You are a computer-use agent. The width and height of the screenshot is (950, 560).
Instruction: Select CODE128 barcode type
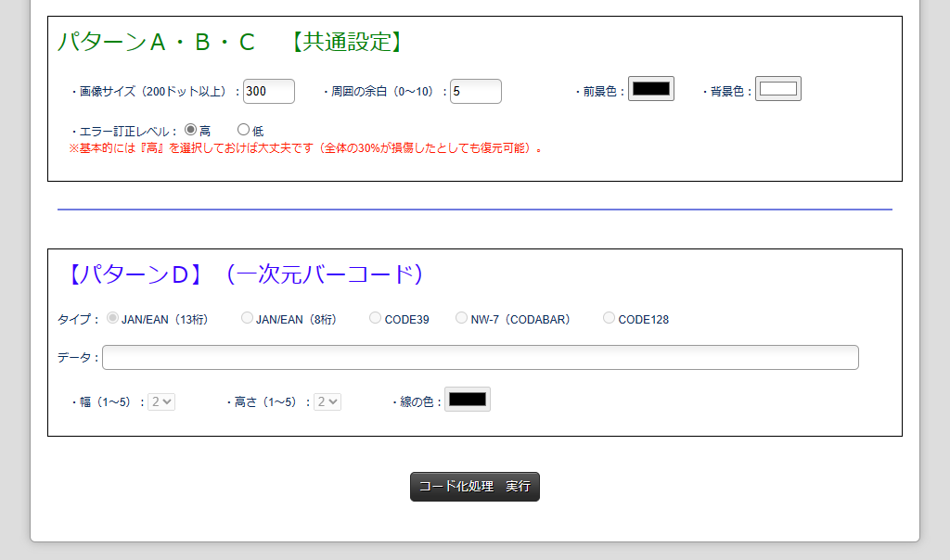(x=609, y=318)
